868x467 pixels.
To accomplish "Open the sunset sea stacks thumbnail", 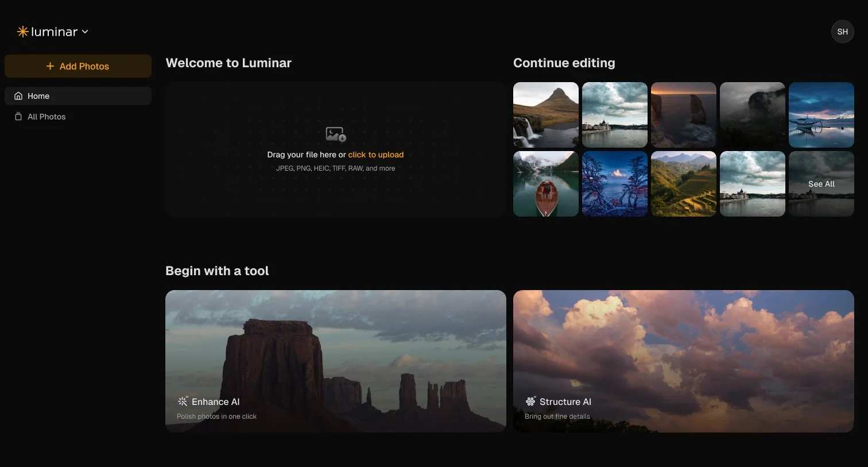I will click(684, 115).
